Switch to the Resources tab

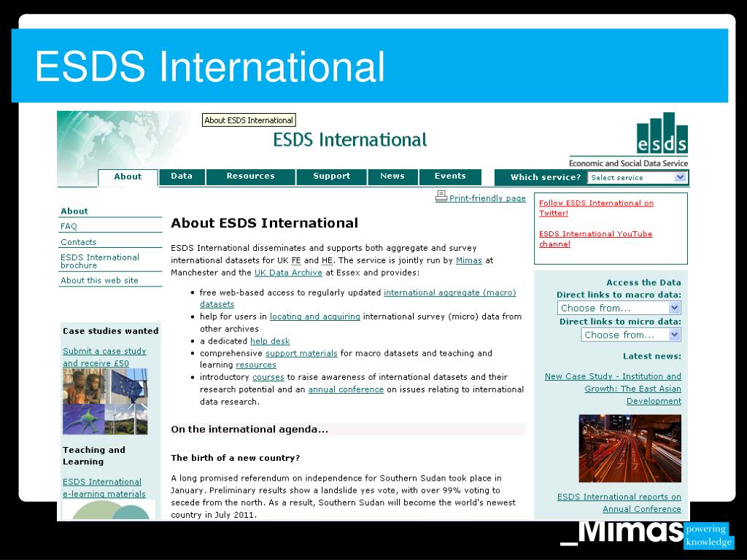[x=251, y=176]
